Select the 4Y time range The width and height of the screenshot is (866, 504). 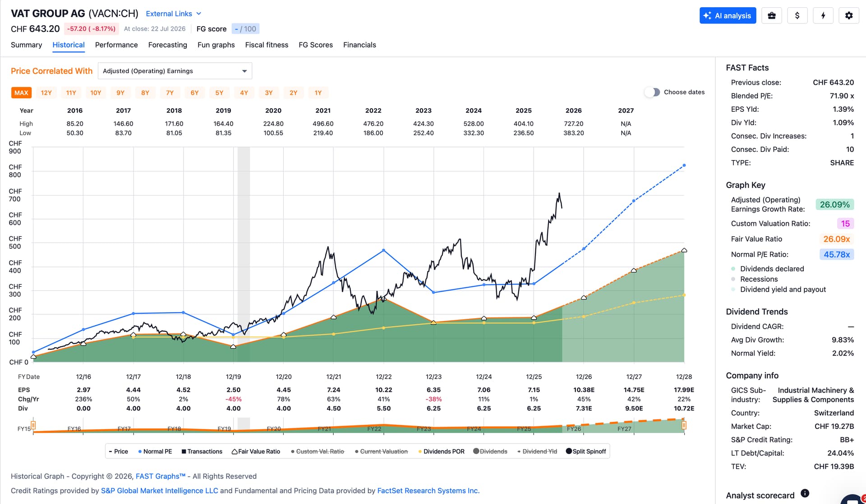(x=244, y=93)
